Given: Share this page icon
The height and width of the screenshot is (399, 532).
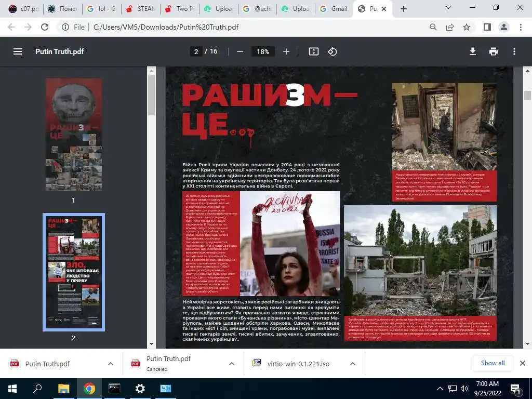Looking at the screenshot, I should [x=450, y=27].
